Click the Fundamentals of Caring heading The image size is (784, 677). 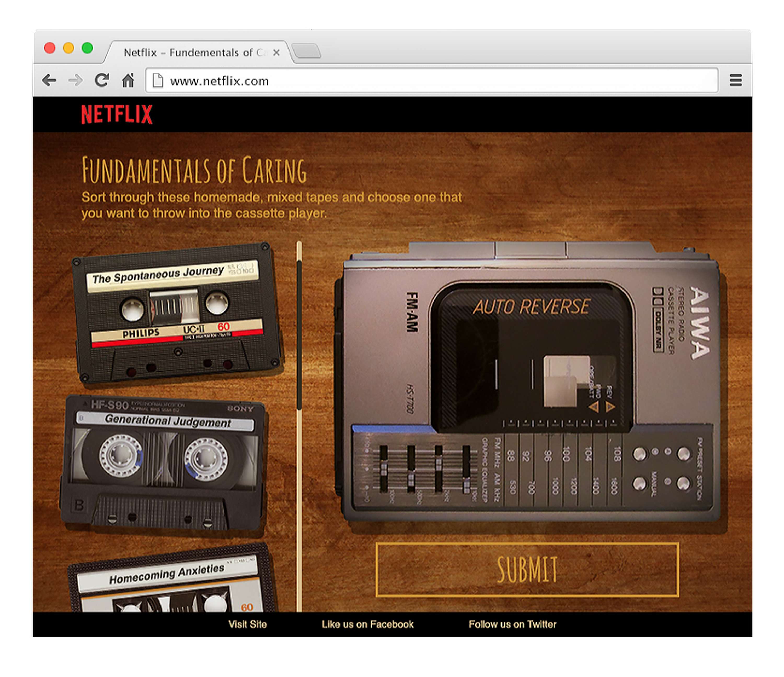[194, 170]
